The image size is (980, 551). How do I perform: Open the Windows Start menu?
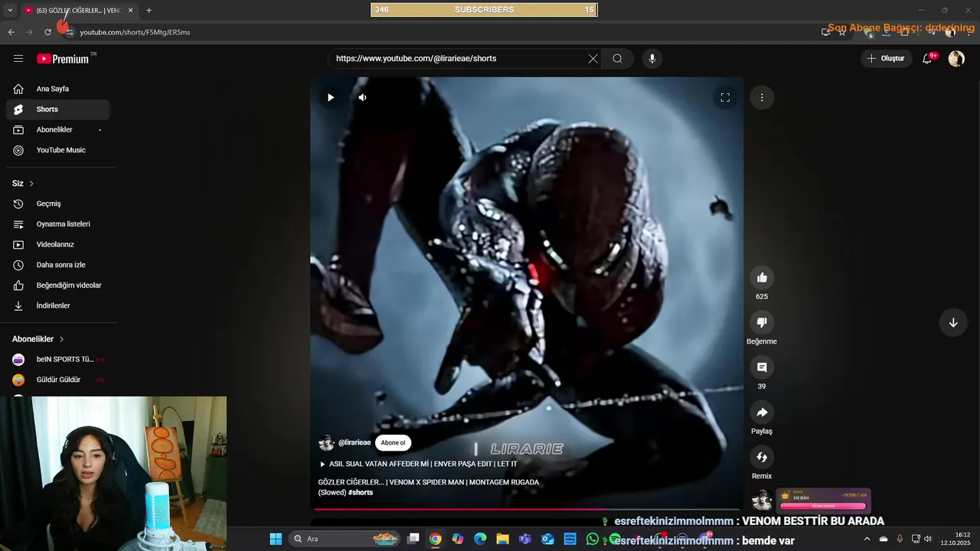click(x=276, y=539)
